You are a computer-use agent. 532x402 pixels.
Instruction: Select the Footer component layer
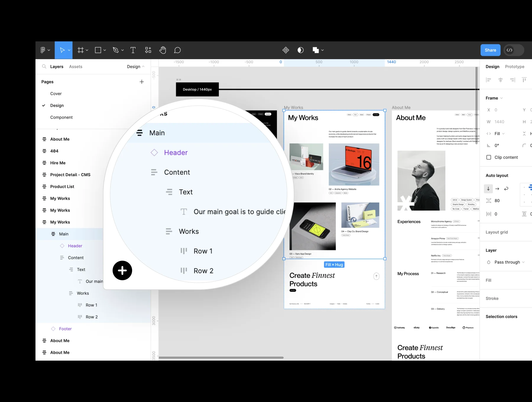65,329
